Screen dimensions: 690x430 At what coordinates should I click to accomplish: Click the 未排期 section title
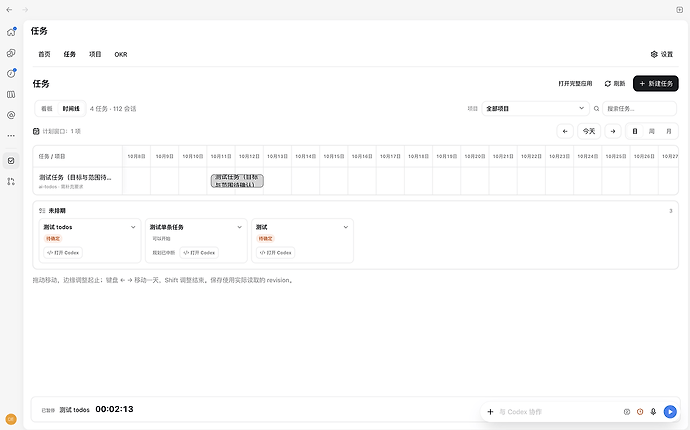[x=57, y=211]
